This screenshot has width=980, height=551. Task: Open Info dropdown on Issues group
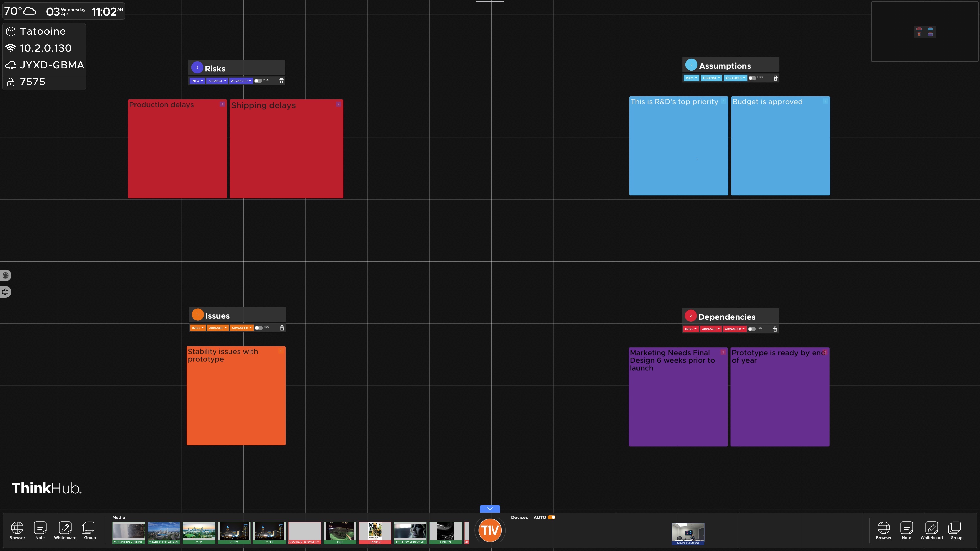point(198,328)
